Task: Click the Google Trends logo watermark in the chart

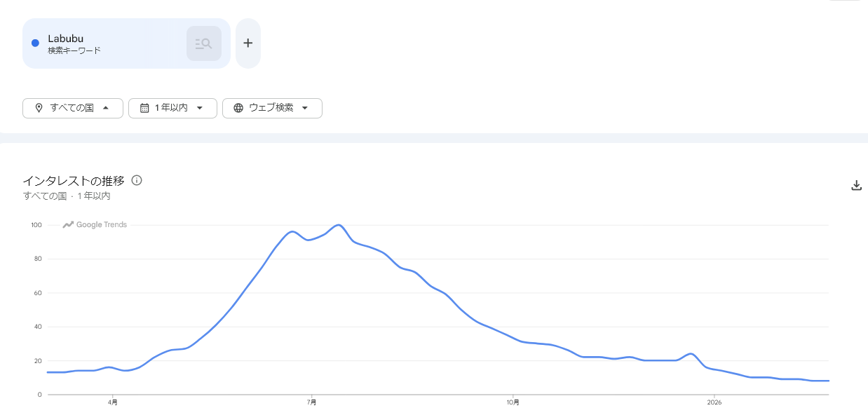Action: (95, 225)
